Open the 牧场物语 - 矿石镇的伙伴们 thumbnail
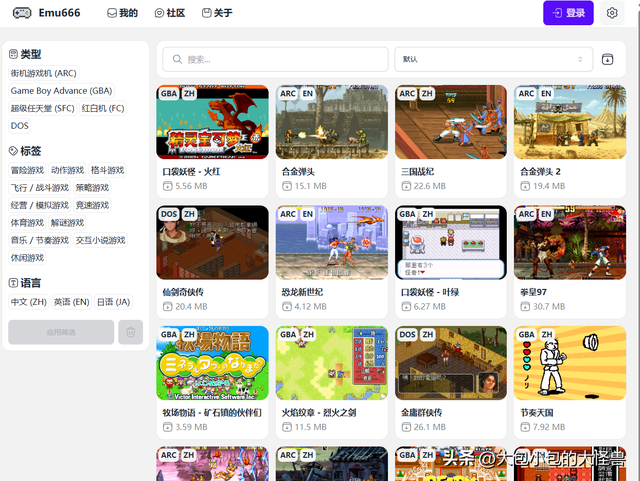This screenshot has height=481, width=640. coord(212,363)
